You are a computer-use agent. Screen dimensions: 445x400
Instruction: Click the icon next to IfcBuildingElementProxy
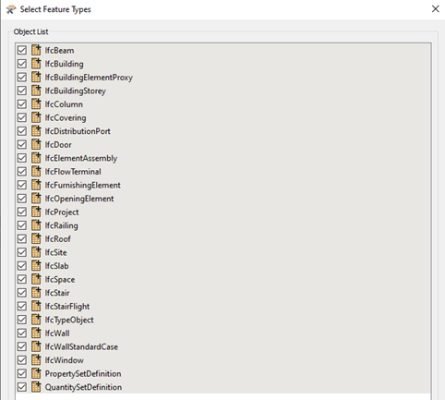click(36, 77)
